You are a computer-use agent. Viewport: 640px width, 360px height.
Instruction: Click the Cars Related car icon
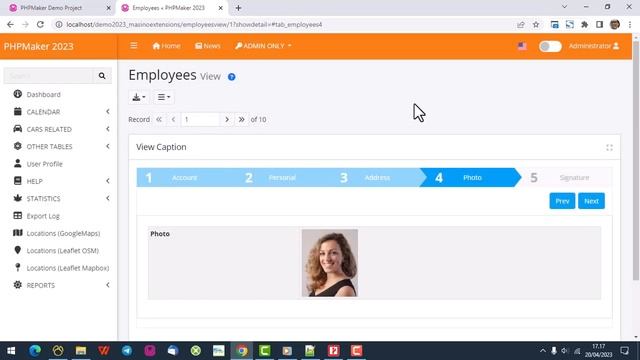(18, 129)
